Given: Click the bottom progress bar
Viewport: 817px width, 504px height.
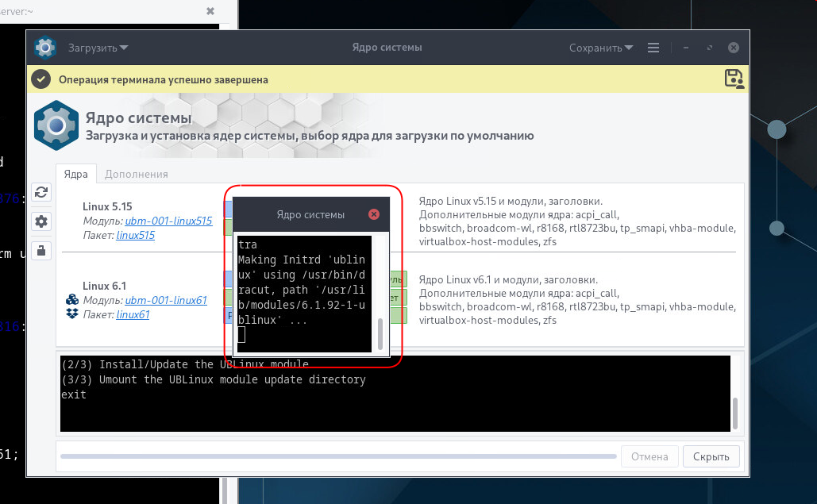Looking at the screenshot, I should coord(338,456).
